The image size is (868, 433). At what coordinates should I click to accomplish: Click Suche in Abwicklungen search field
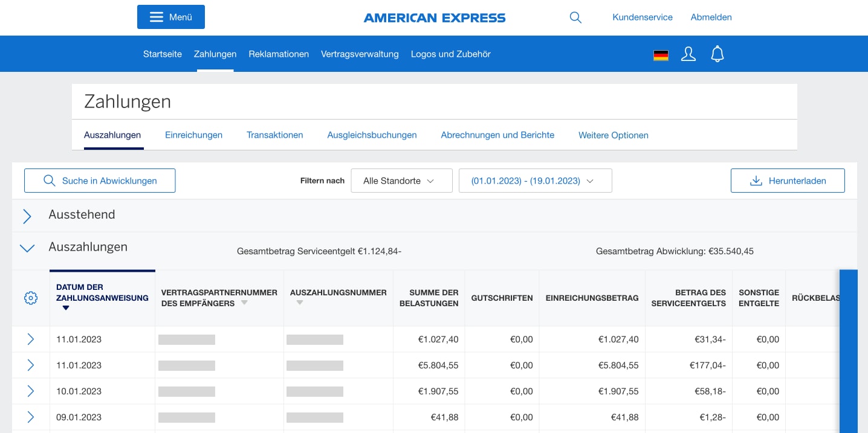pos(100,181)
